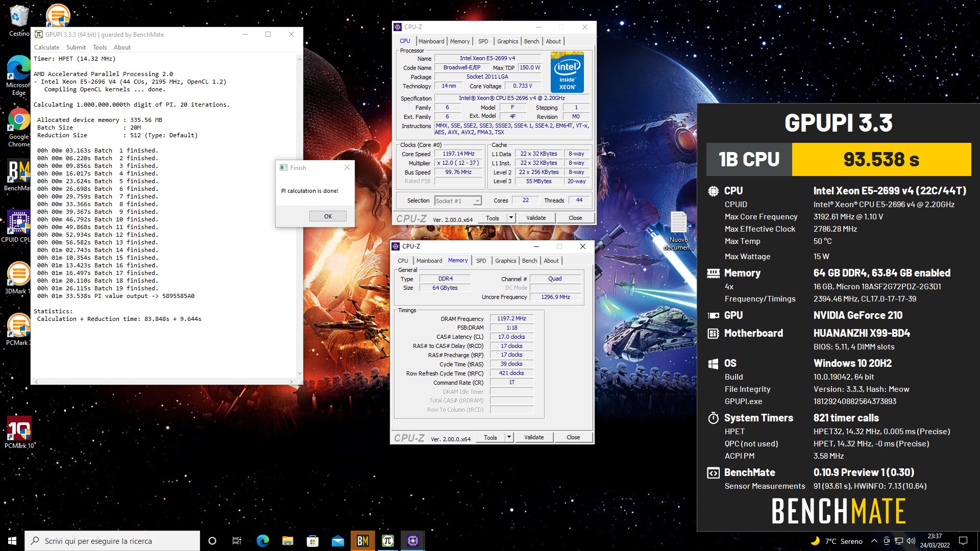
Task: Open About tab in top CPU-Z window
Action: pyautogui.click(x=553, y=41)
